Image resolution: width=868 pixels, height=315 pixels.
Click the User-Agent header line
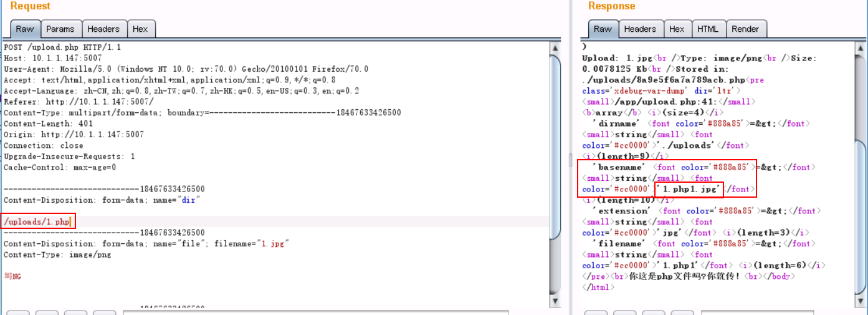click(186, 69)
